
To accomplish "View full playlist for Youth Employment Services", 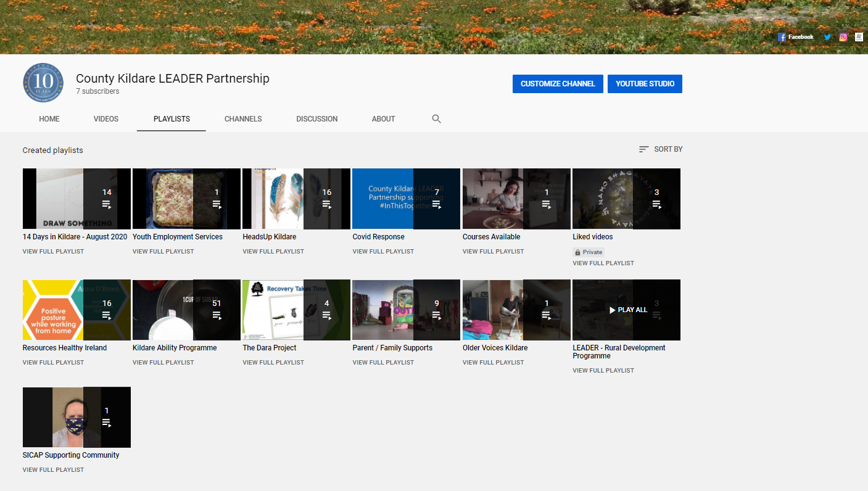I will pyautogui.click(x=163, y=252).
